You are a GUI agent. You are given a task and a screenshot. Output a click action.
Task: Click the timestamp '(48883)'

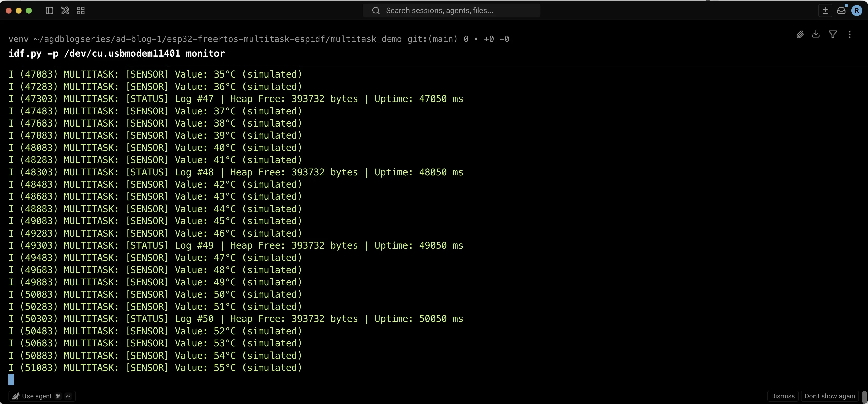(x=39, y=209)
